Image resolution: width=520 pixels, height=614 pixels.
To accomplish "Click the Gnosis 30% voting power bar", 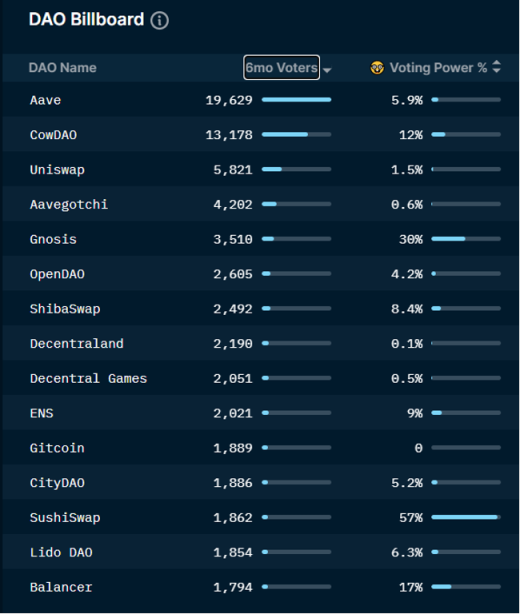I will pyautogui.click(x=466, y=239).
